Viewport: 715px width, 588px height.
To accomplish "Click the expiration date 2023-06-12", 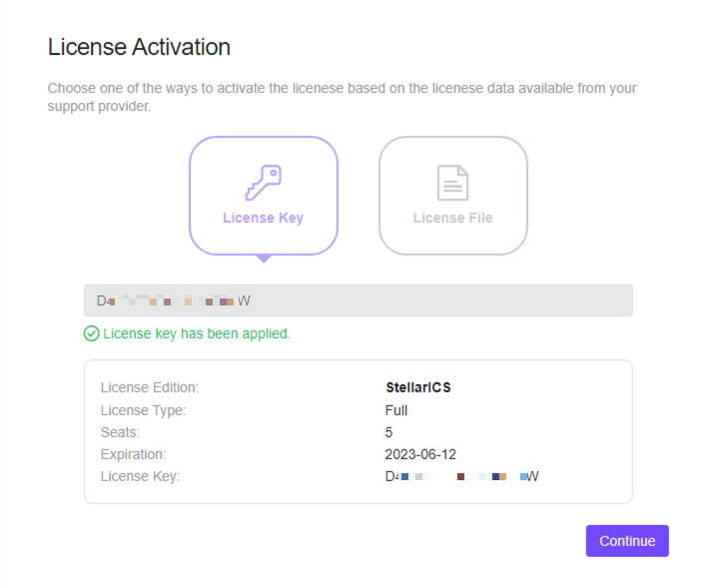I will point(420,454).
